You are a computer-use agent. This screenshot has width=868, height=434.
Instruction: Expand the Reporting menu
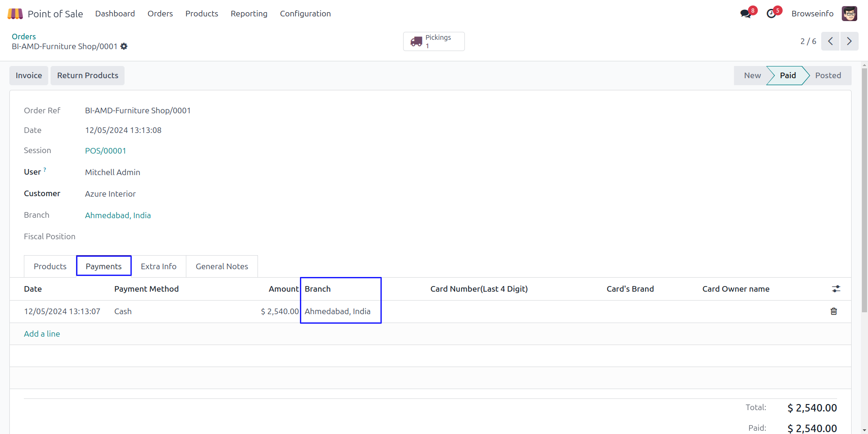pos(249,14)
